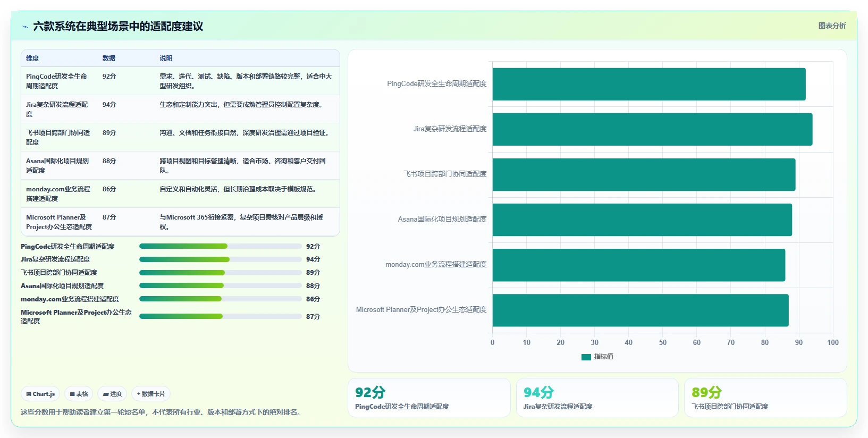
Task: Click the 维度 column header
Action: 32,58
